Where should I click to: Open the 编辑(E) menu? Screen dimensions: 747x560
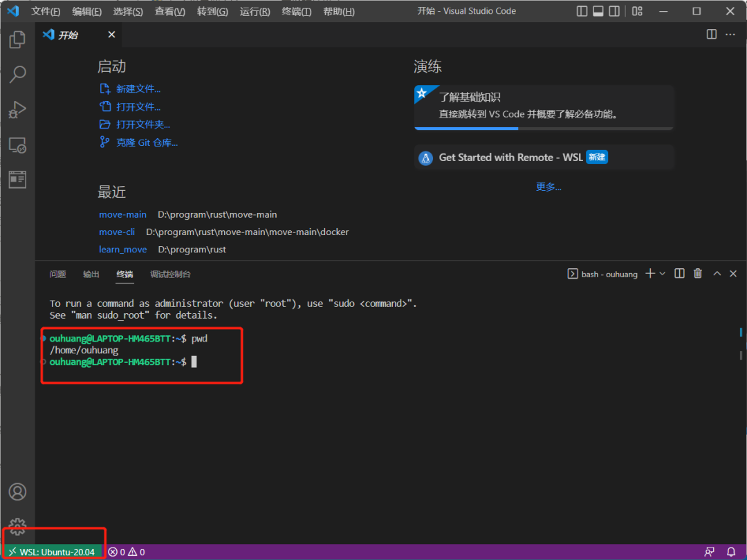tap(86, 11)
